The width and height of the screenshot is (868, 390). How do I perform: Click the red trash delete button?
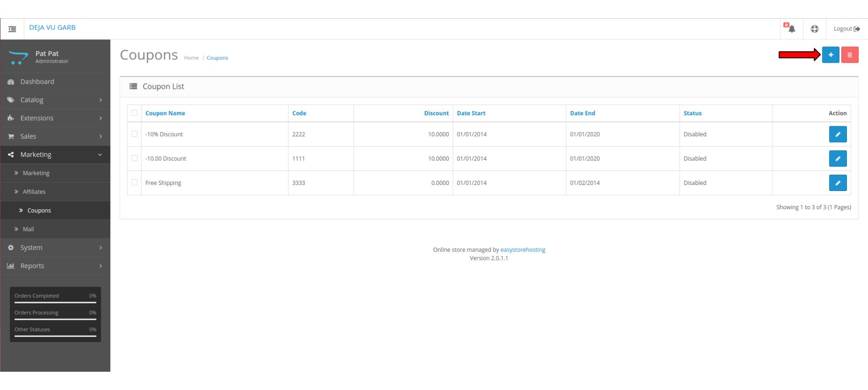tap(850, 55)
